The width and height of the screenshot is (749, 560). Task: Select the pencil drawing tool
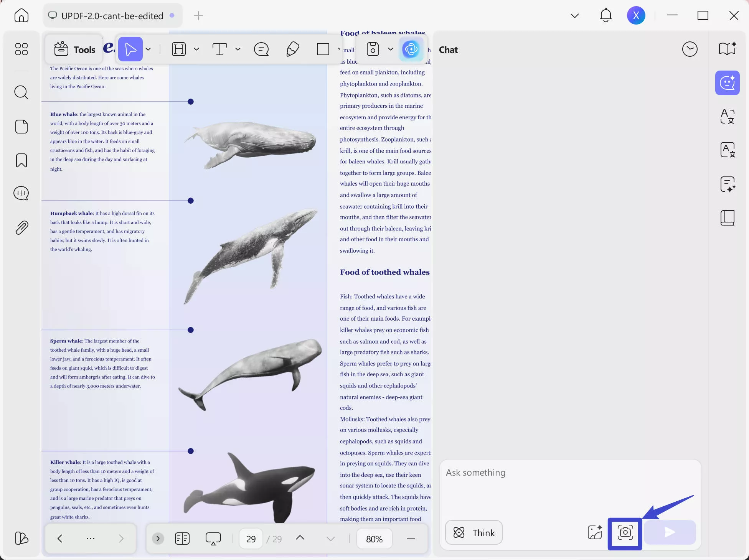pos(293,49)
